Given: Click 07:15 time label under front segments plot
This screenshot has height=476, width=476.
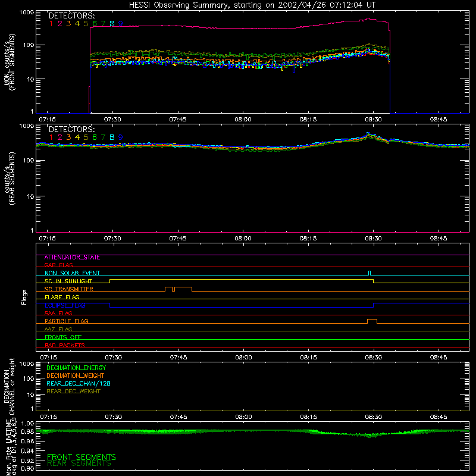Looking at the screenshot, I should point(48,120).
